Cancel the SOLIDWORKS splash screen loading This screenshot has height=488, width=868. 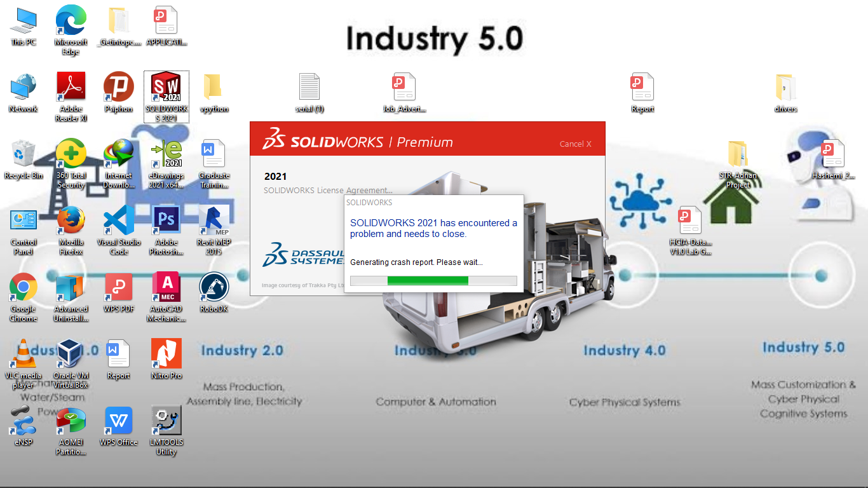click(575, 144)
